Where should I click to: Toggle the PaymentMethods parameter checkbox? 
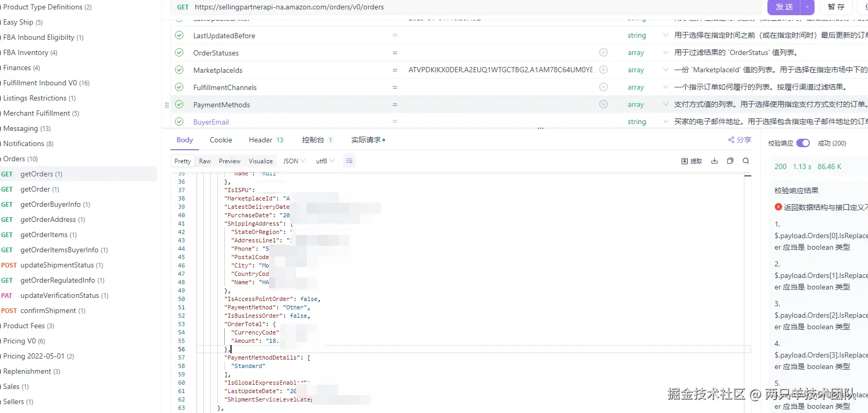[x=179, y=105]
